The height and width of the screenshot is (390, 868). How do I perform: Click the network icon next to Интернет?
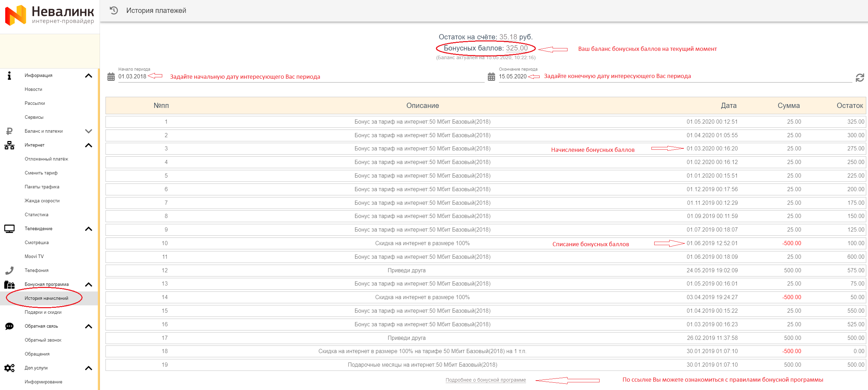[x=9, y=145]
